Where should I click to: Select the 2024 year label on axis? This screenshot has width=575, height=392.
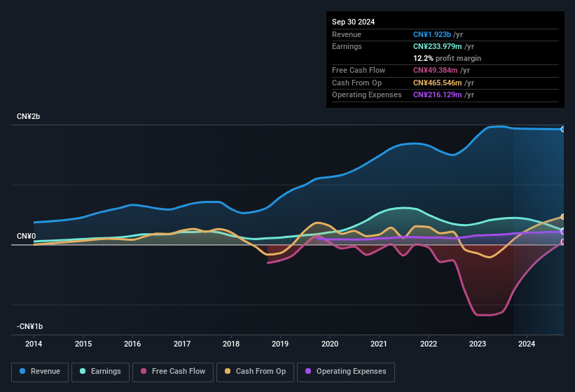pos(527,344)
